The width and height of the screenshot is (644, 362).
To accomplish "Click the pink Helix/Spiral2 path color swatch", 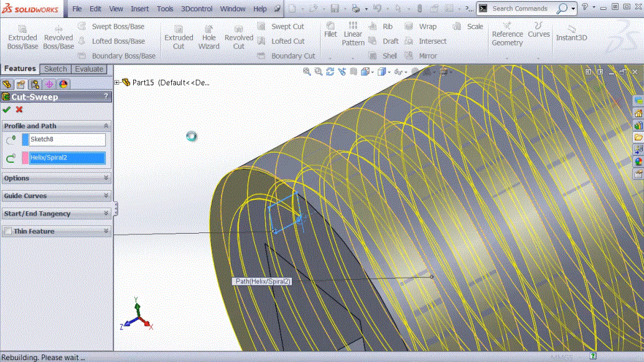I will tap(25, 158).
